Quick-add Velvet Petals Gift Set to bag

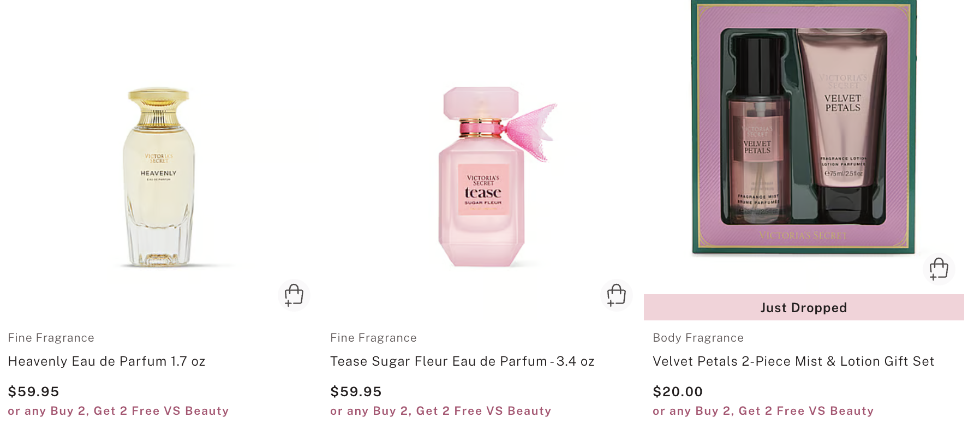pos(939,269)
